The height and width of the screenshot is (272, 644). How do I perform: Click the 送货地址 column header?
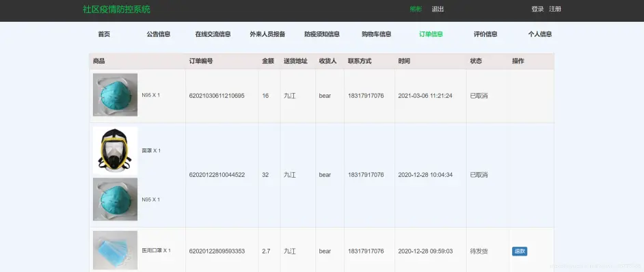click(x=296, y=61)
